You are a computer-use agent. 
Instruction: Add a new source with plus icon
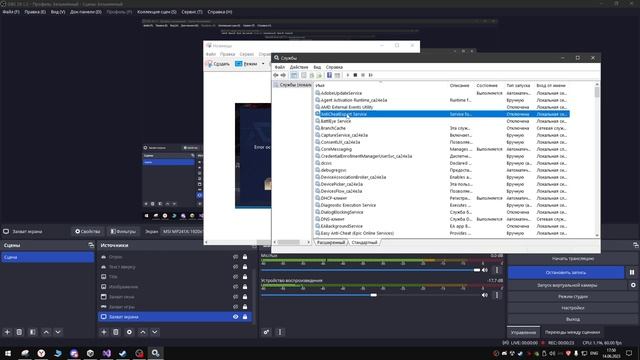point(104,332)
